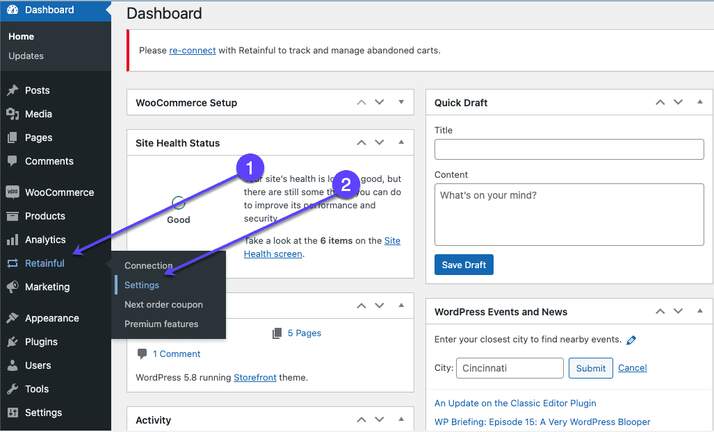714x432 pixels.
Task: Click the Plugins plug icon
Action: click(x=12, y=341)
